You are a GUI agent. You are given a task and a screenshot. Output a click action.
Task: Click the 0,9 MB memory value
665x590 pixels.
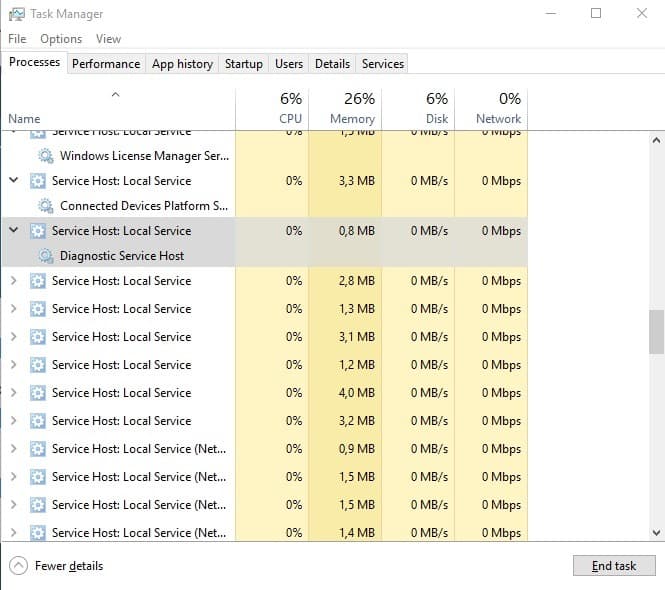[x=357, y=449]
